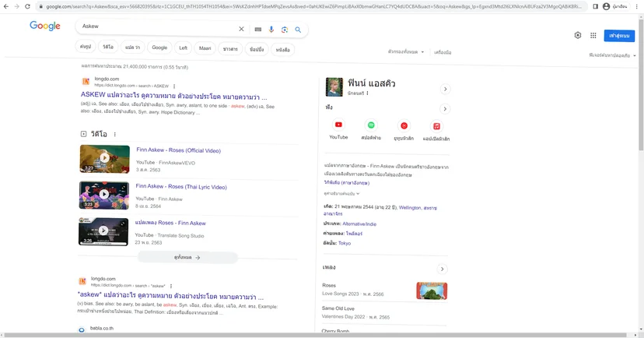Click the see all videos button
The width and height of the screenshot is (644, 338).
[187, 258]
